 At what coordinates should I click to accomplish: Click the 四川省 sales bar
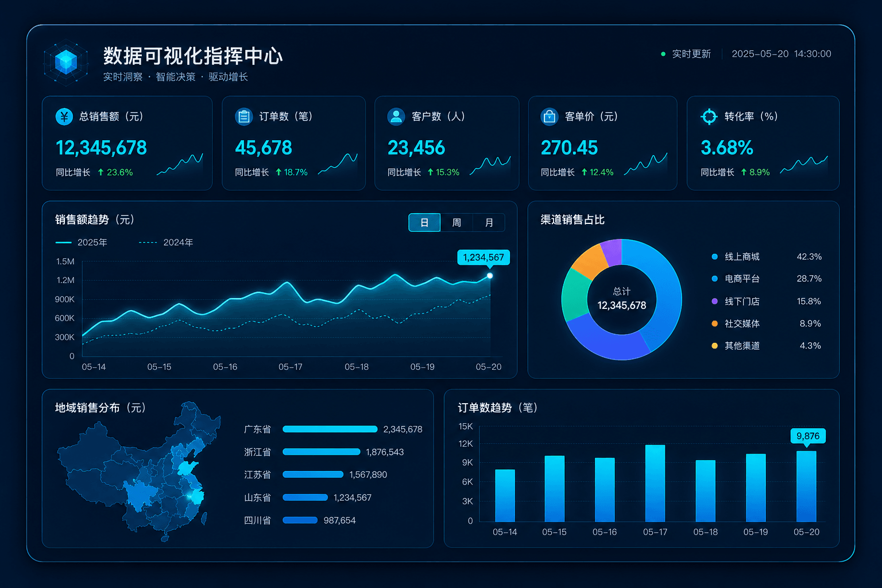(x=300, y=520)
